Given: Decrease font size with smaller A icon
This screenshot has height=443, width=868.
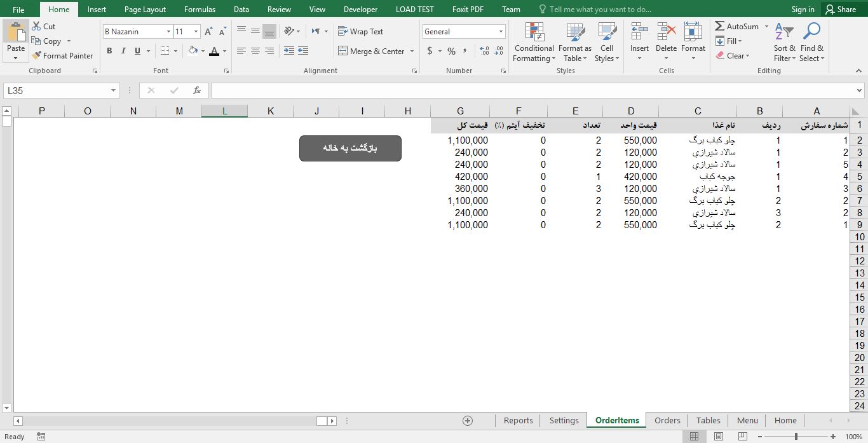Looking at the screenshot, I should [x=222, y=31].
